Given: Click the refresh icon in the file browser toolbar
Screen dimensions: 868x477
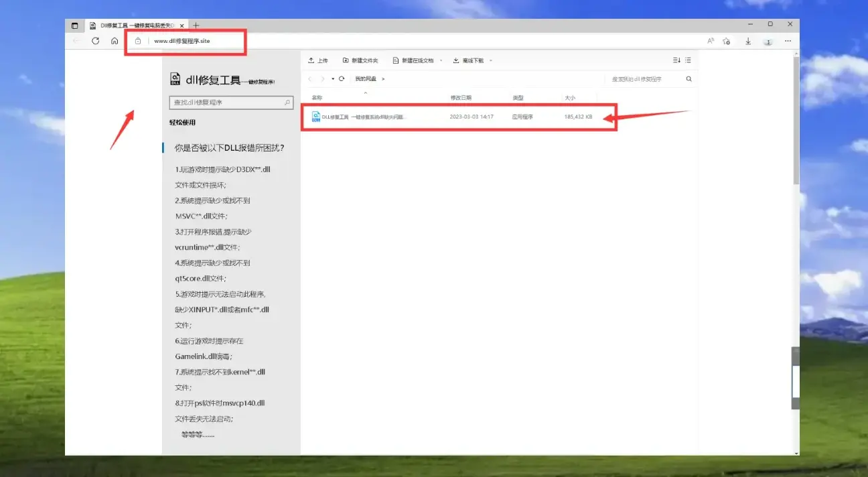Looking at the screenshot, I should coord(342,78).
